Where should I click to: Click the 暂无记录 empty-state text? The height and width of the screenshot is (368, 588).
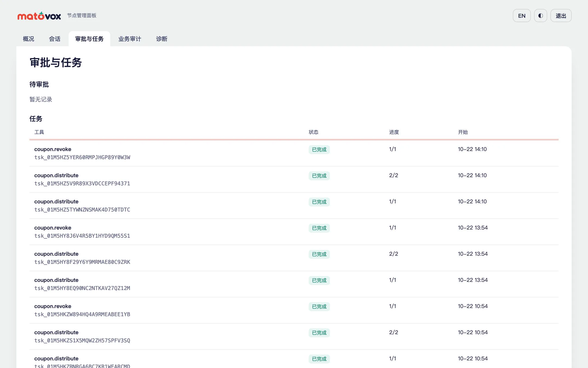click(41, 99)
